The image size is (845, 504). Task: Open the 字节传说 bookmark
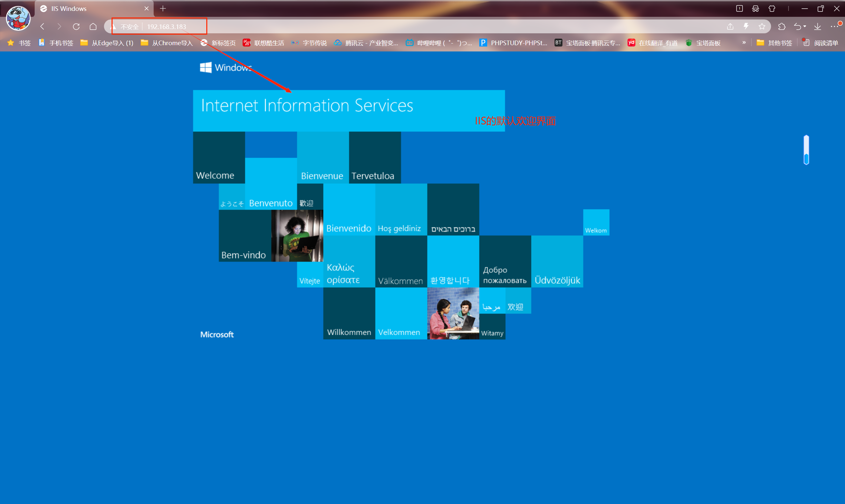(309, 43)
